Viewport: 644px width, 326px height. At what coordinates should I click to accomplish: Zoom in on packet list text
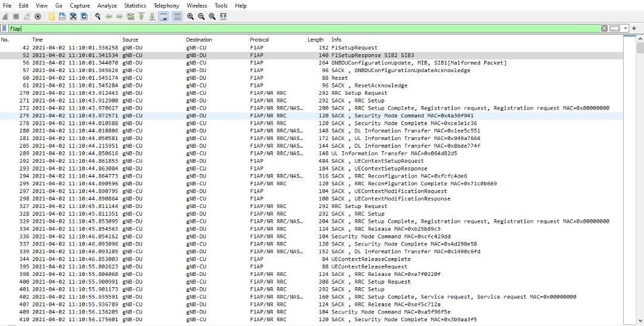pos(190,16)
